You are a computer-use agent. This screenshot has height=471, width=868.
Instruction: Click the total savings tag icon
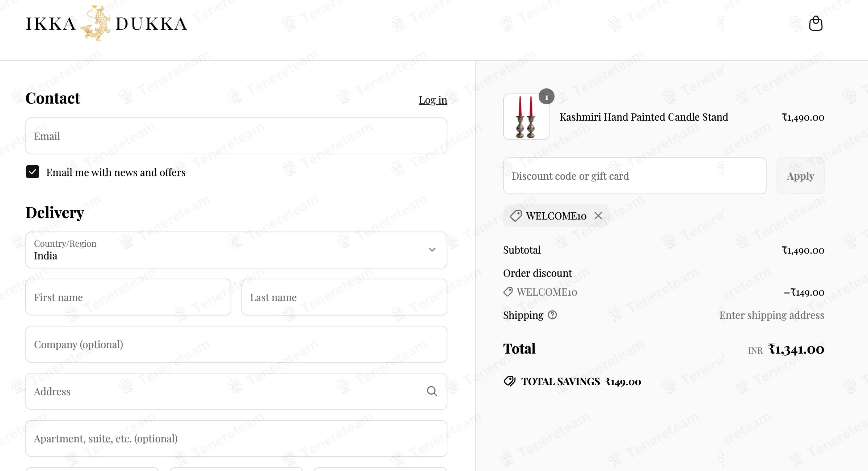pyautogui.click(x=510, y=381)
